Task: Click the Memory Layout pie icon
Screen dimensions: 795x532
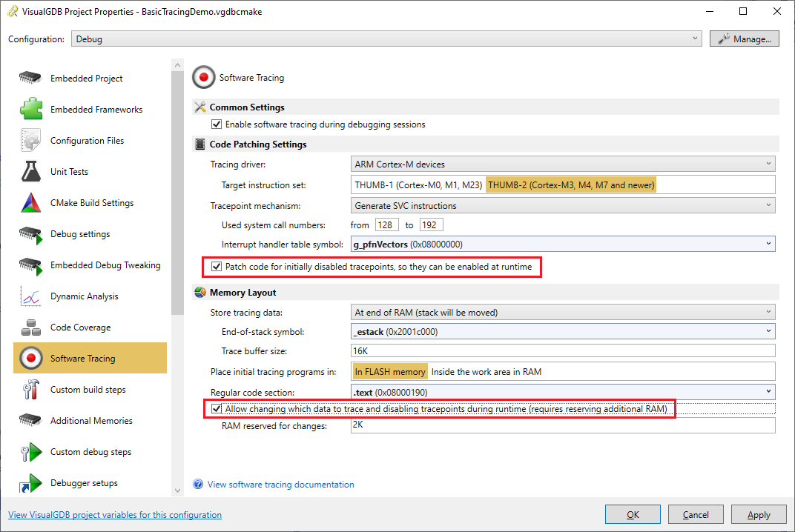Action: pyautogui.click(x=199, y=293)
